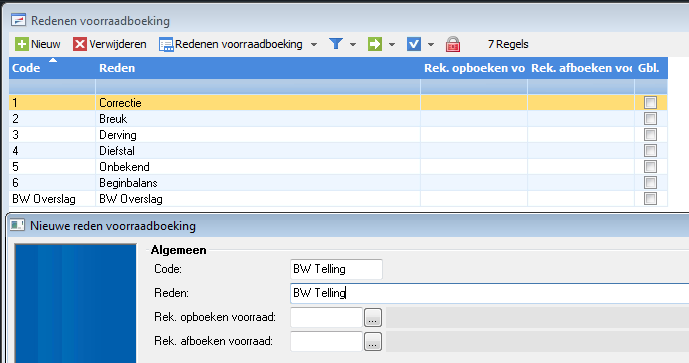
Task: Click the Redenen voorraadboeking list view icon
Action: (166, 44)
